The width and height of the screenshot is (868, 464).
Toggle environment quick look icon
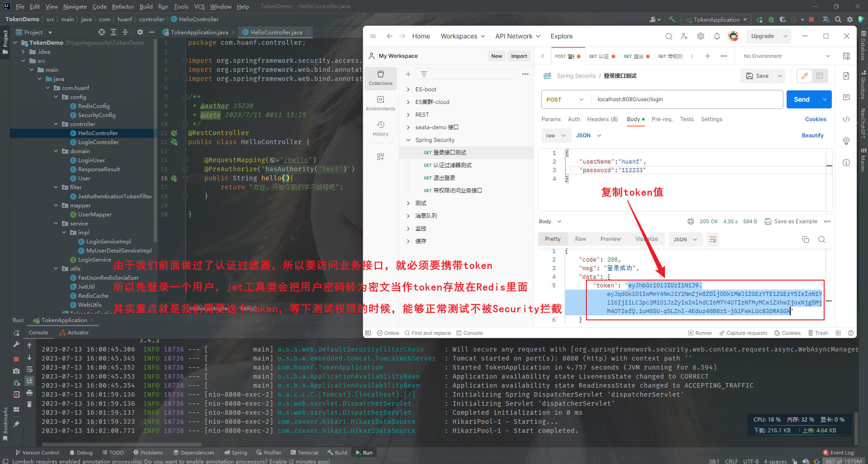coord(846,56)
